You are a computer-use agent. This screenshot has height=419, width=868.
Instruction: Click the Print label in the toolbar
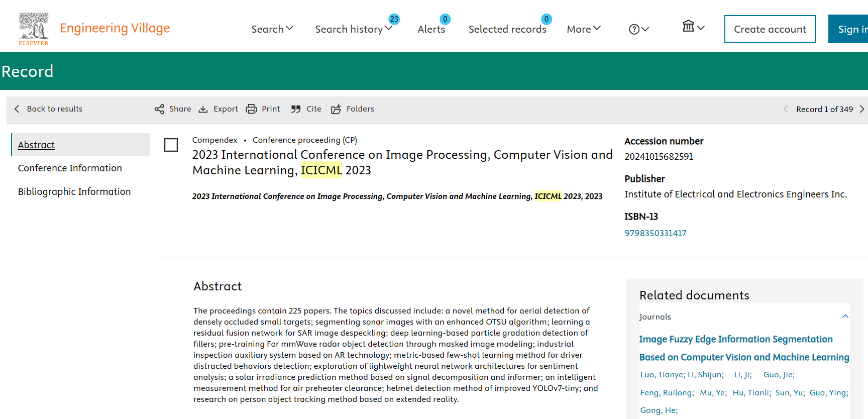click(271, 109)
